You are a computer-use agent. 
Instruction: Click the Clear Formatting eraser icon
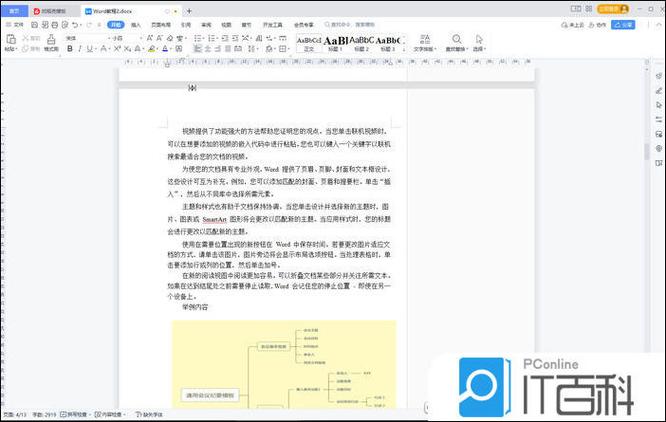tap(169, 38)
